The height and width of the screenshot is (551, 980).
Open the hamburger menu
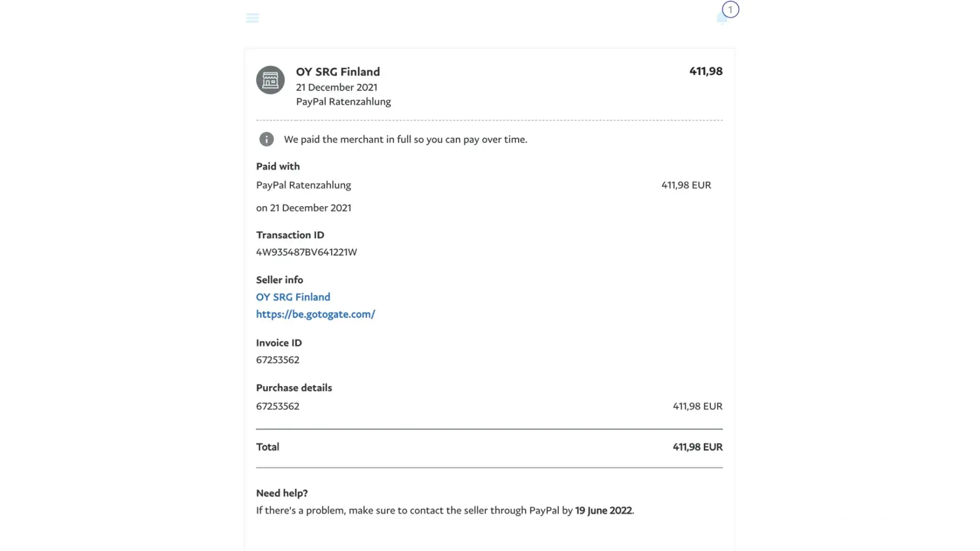252,18
